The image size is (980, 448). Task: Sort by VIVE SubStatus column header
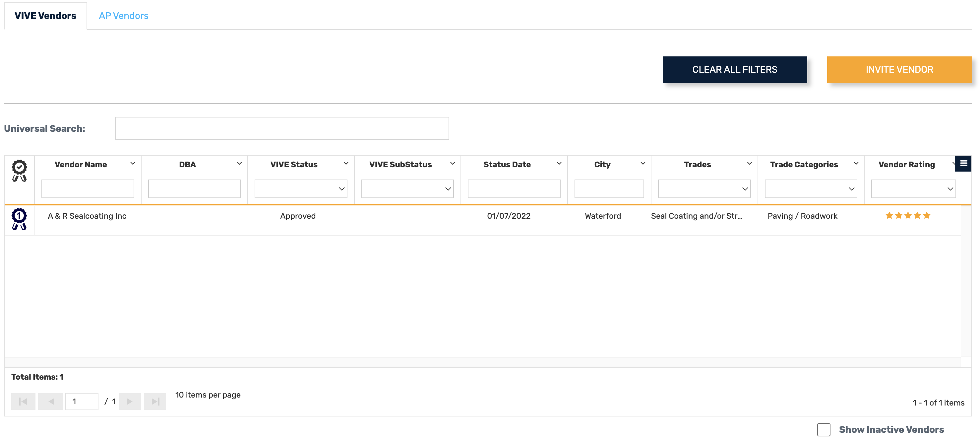[x=400, y=165]
